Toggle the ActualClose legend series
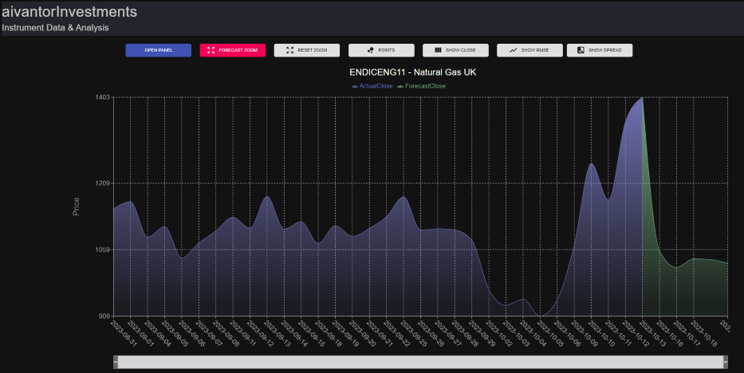Viewport: 744px width, 373px height. [372, 86]
